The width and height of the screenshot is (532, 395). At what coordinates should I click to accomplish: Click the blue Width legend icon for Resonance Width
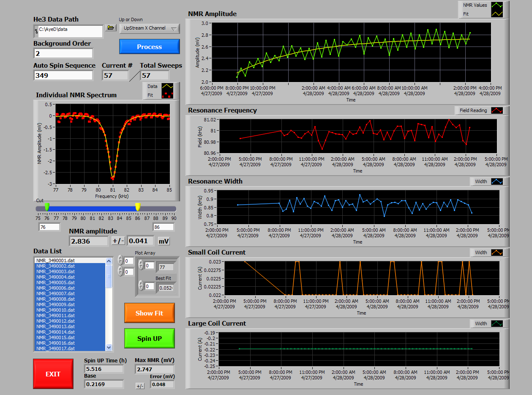pyautogui.click(x=497, y=181)
